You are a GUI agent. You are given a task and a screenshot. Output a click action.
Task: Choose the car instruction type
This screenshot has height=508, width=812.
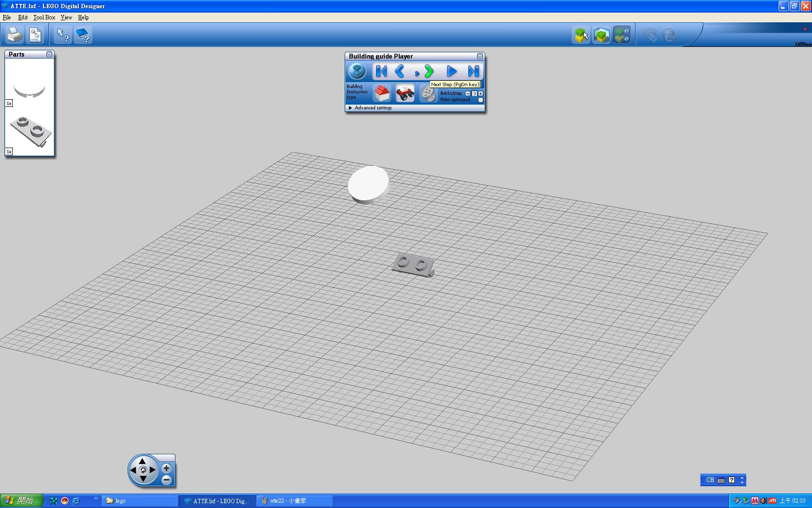click(405, 93)
